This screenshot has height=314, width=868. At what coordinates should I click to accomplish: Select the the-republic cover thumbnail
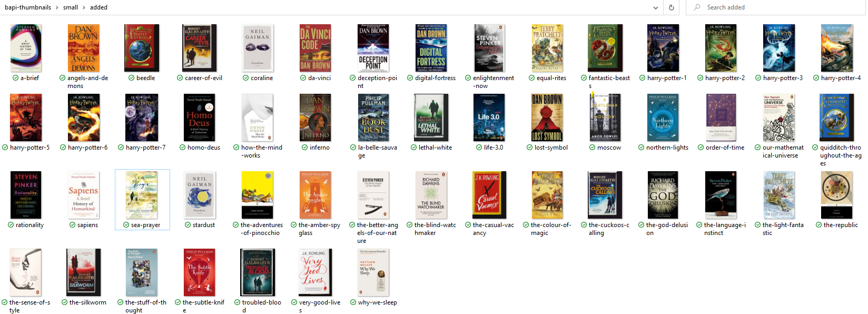[837, 195]
